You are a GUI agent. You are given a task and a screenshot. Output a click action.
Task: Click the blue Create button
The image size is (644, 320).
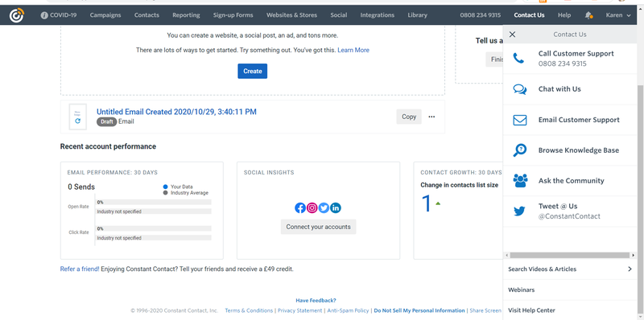[x=253, y=71]
